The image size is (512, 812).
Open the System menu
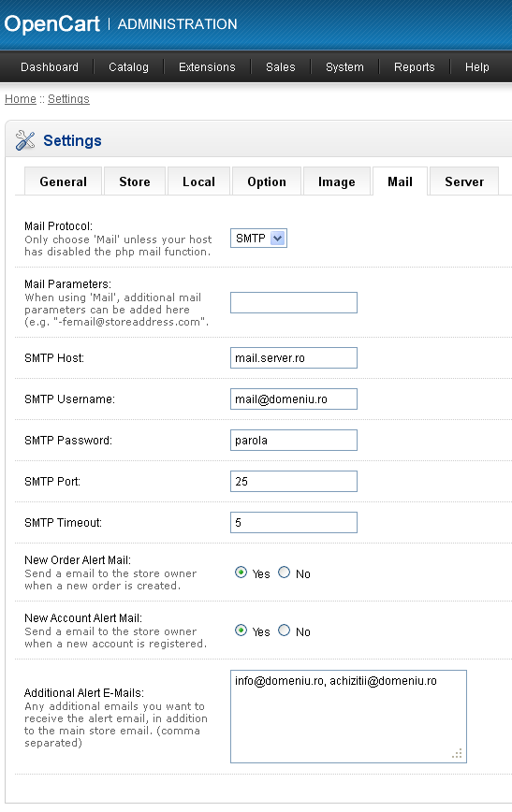click(x=344, y=66)
